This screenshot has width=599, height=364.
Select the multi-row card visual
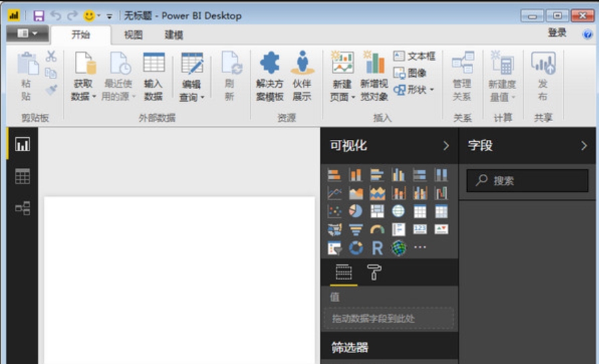(398, 229)
